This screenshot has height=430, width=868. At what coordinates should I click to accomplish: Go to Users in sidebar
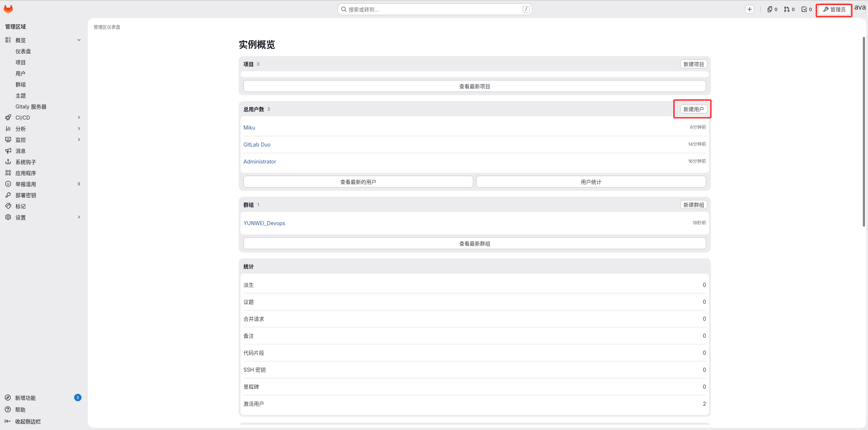click(21, 73)
